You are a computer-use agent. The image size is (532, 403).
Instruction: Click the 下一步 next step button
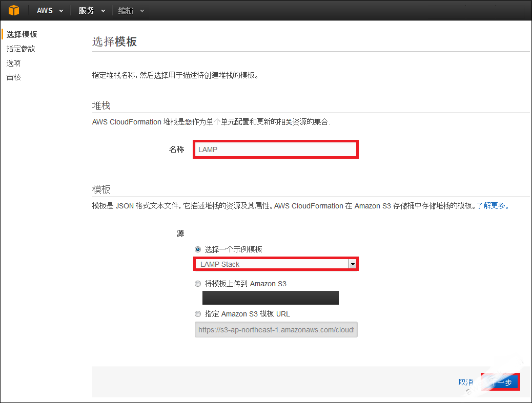point(500,382)
